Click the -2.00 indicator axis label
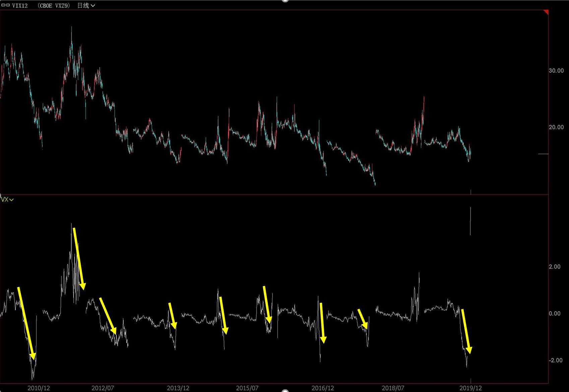The width and height of the screenshot is (569, 392). (555, 360)
